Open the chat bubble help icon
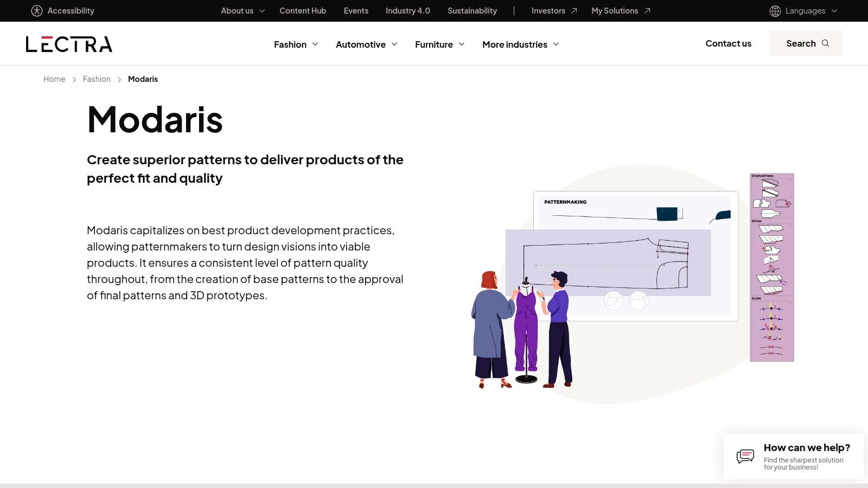868x488 pixels. point(745,456)
